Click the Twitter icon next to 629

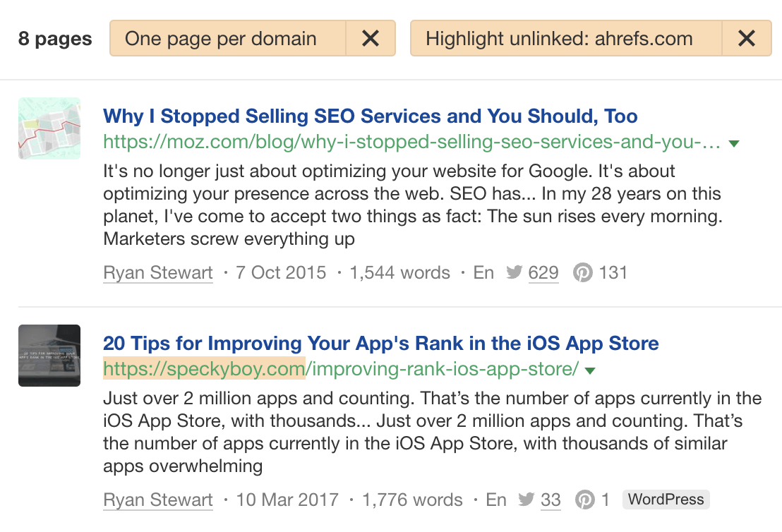click(x=514, y=273)
